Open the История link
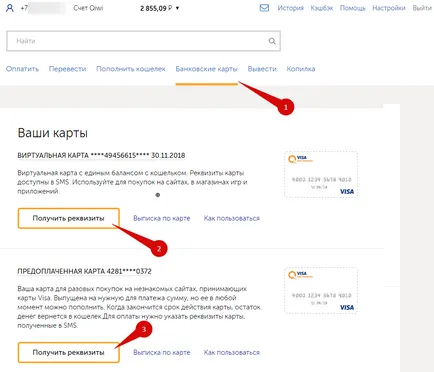 pyautogui.click(x=291, y=8)
